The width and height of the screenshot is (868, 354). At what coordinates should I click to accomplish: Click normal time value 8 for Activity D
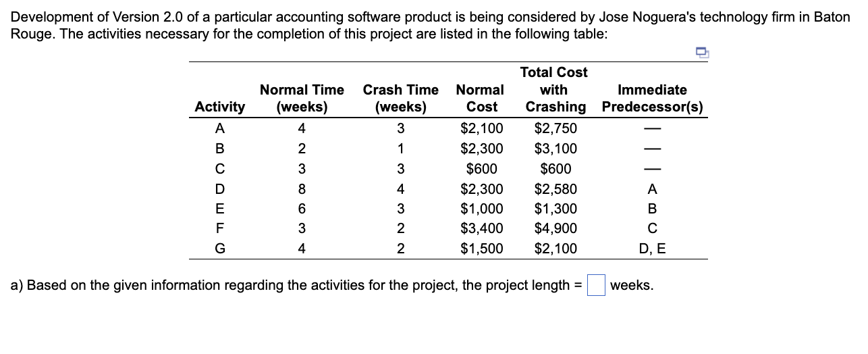pos(302,188)
